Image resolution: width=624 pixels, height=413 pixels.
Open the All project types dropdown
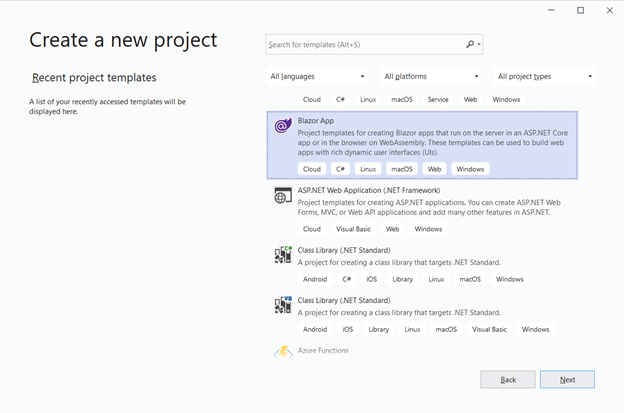tap(545, 76)
